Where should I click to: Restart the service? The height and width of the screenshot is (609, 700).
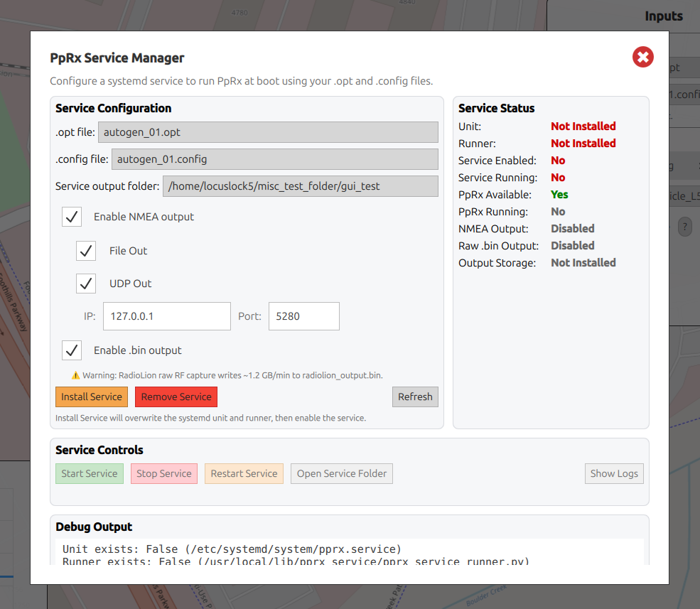pyautogui.click(x=244, y=474)
